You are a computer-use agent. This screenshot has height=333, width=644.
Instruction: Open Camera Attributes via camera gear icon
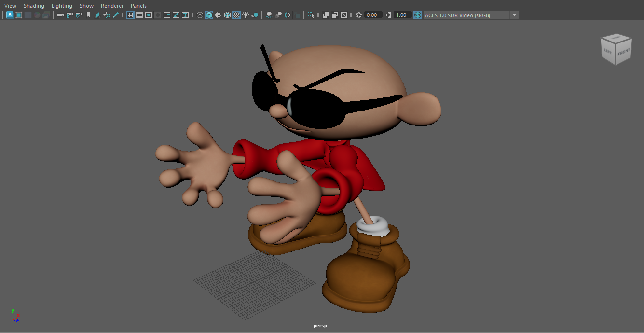pyautogui.click(x=79, y=15)
